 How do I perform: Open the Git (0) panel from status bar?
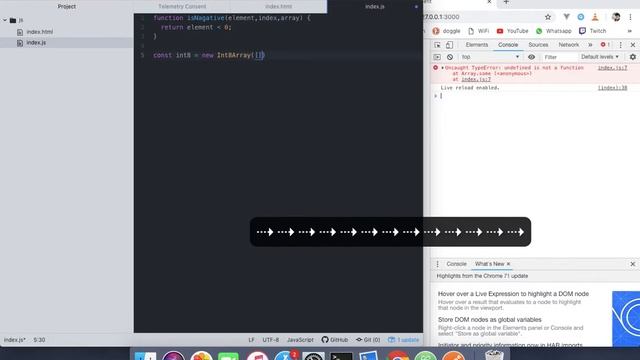coord(368,340)
